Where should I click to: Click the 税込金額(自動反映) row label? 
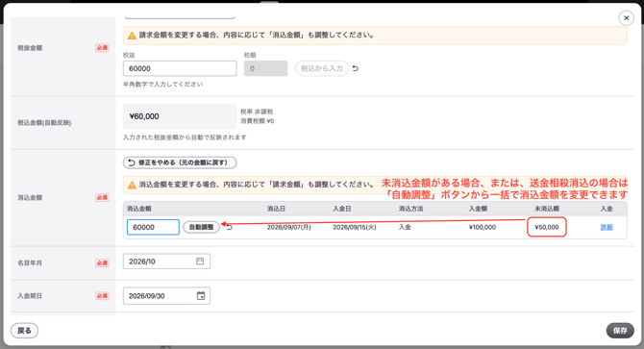click(x=44, y=123)
